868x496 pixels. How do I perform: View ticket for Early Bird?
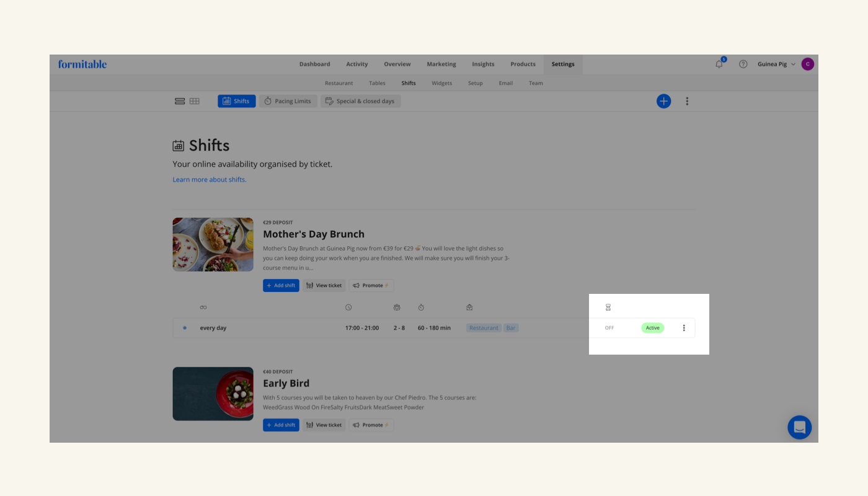324,425
